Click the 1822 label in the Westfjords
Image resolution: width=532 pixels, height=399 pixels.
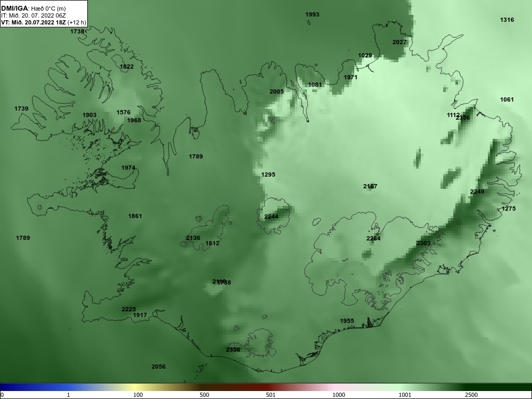(x=127, y=66)
